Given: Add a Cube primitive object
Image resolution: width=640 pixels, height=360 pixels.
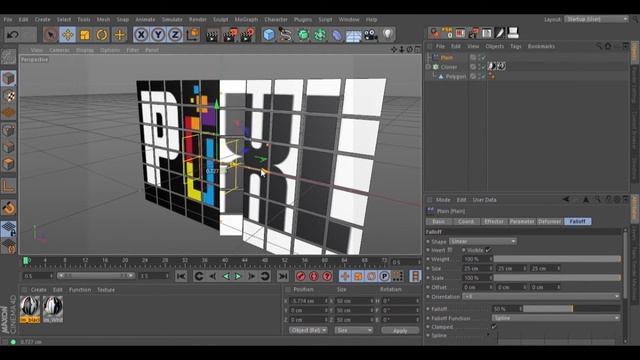Looking at the screenshot, I should tap(269, 35).
